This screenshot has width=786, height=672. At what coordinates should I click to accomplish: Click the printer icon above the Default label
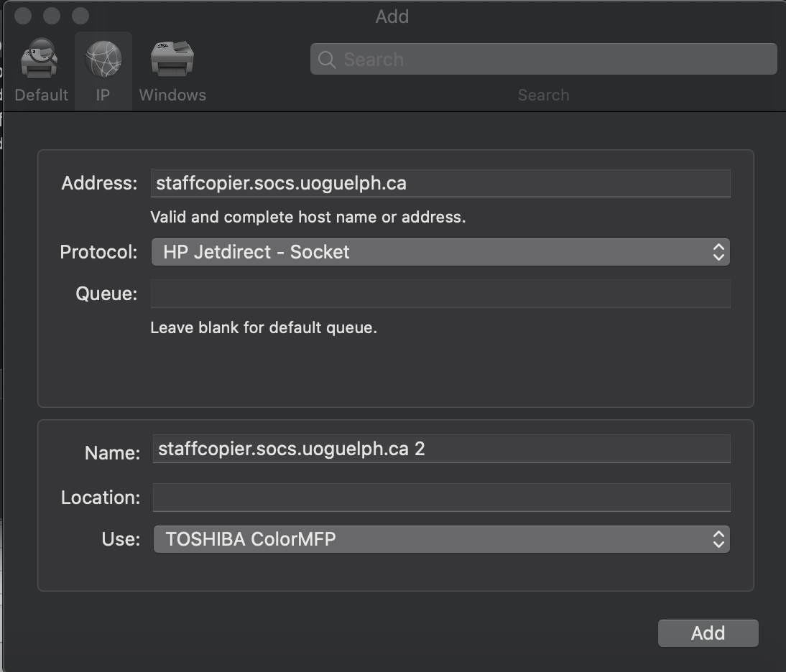point(40,56)
